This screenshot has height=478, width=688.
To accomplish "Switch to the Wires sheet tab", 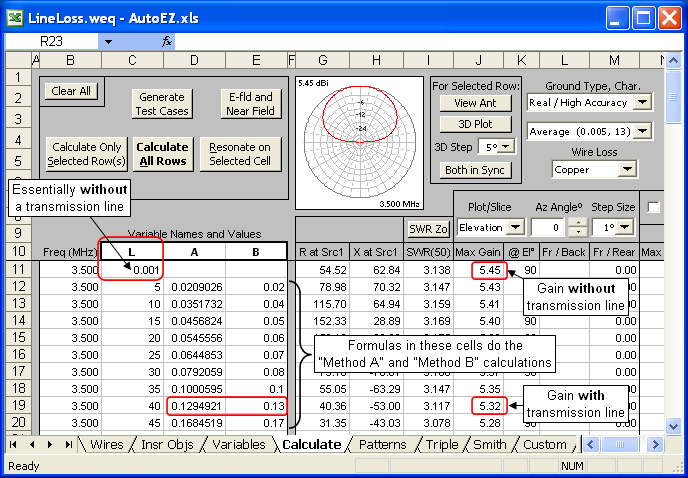I will coord(106,445).
